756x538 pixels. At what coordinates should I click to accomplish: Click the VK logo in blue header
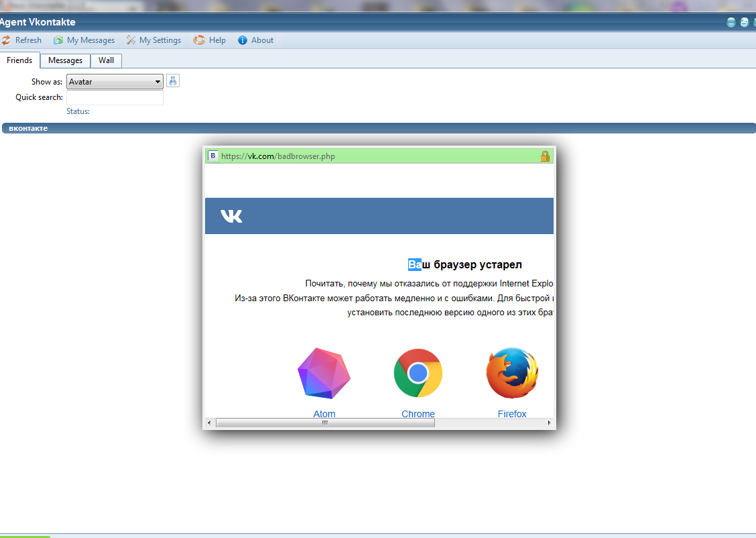(231, 216)
